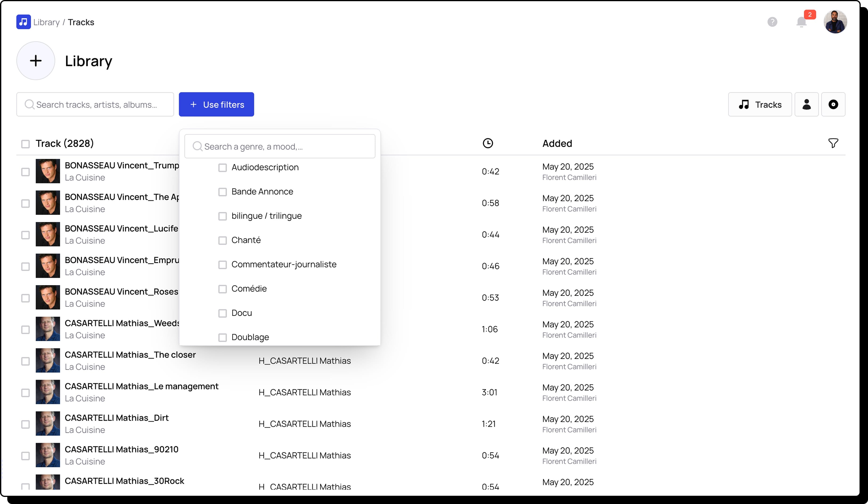The width and height of the screenshot is (868, 504).
Task: Click the clock duration column icon
Action: tap(488, 143)
